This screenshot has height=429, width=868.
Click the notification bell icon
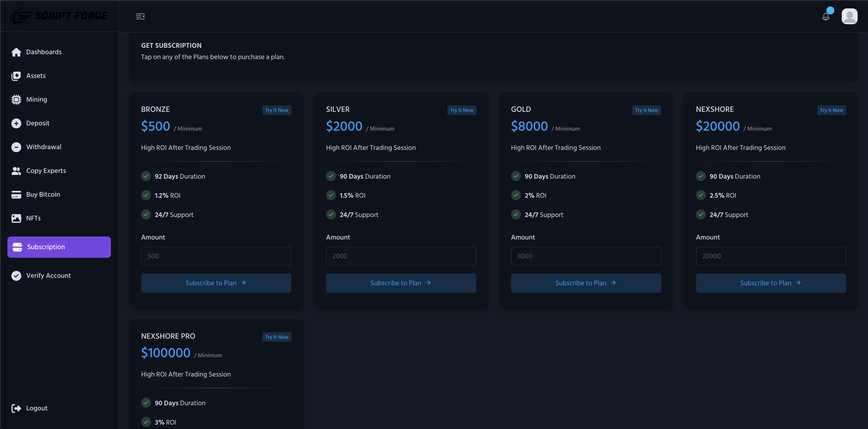click(826, 17)
